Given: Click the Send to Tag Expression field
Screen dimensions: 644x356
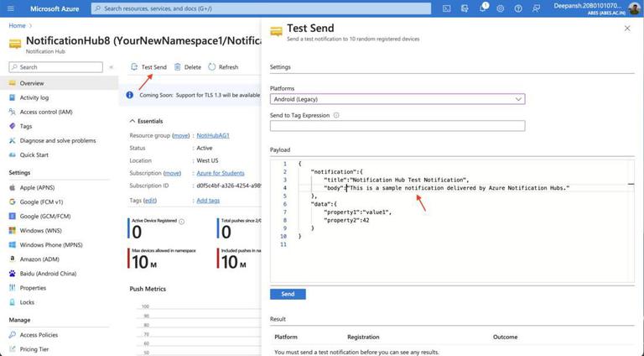Looking at the screenshot, I should (x=397, y=126).
